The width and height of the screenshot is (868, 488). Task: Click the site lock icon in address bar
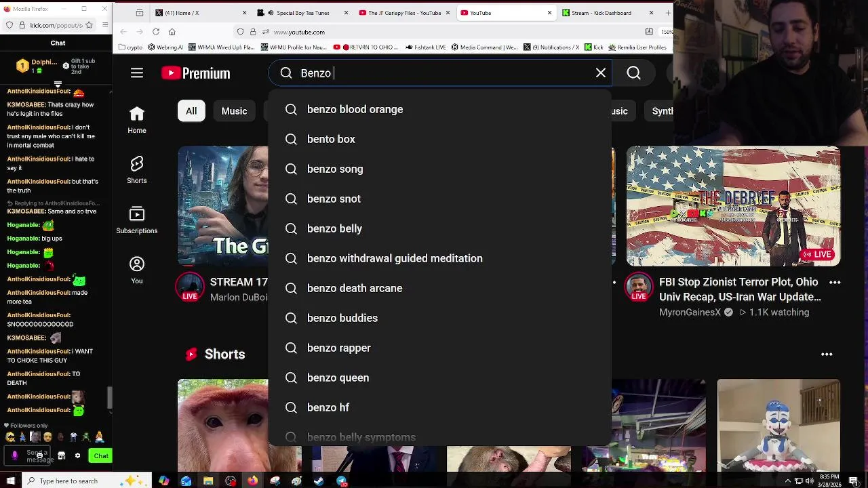pos(253,32)
